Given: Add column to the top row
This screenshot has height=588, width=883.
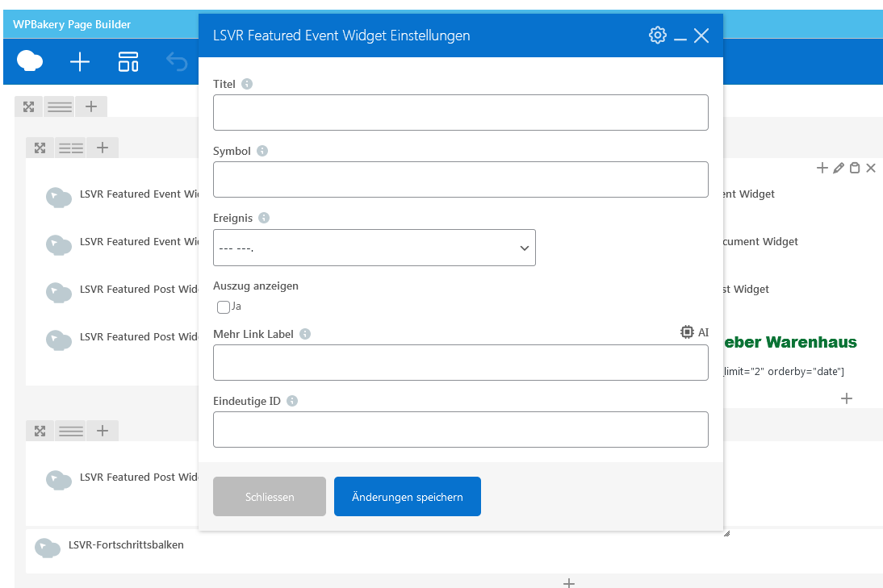Looking at the screenshot, I should tap(91, 106).
